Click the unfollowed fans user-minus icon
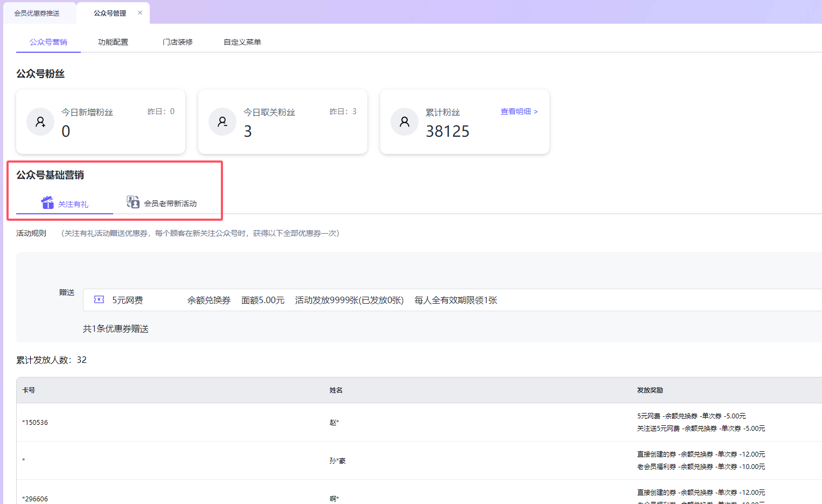822x504 pixels. [x=222, y=122]
